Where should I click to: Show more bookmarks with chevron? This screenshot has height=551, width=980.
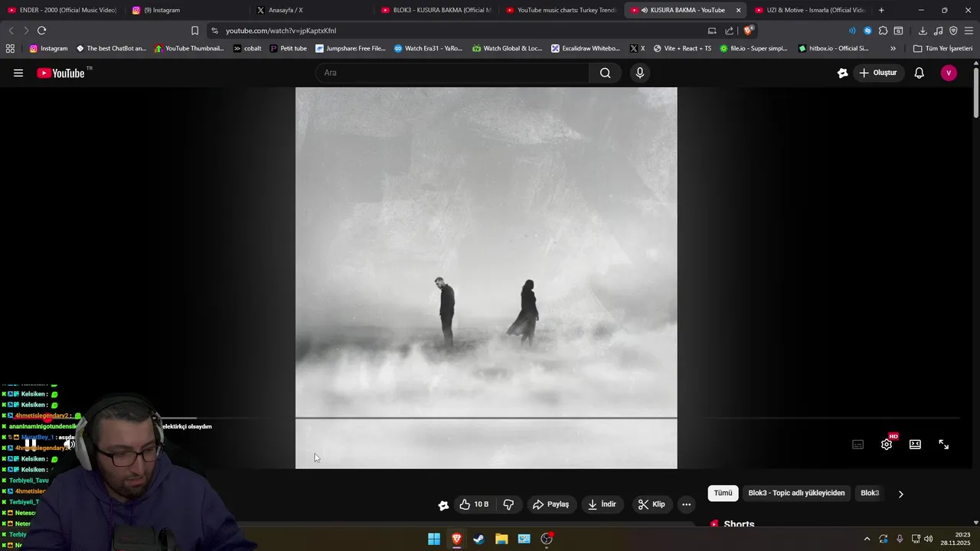click(893, 48)
